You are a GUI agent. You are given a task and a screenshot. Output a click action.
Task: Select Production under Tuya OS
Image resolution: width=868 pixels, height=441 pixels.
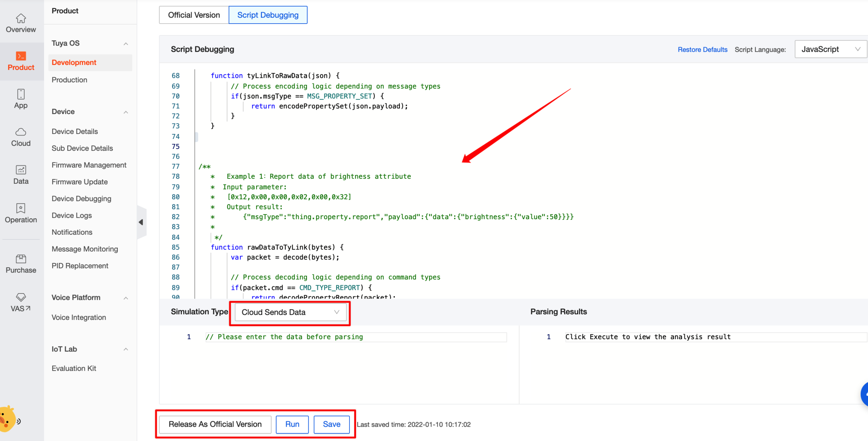69,80
